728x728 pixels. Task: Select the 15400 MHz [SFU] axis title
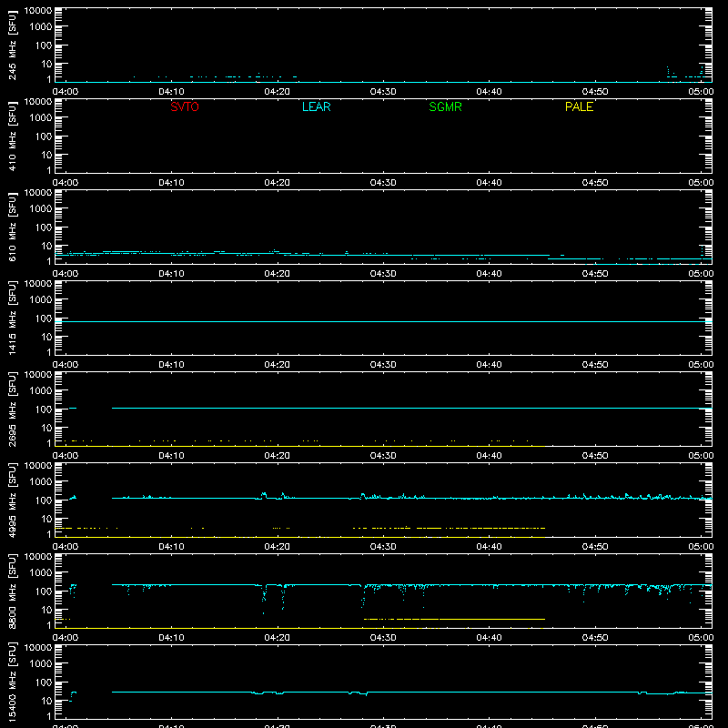click(13, 682)
